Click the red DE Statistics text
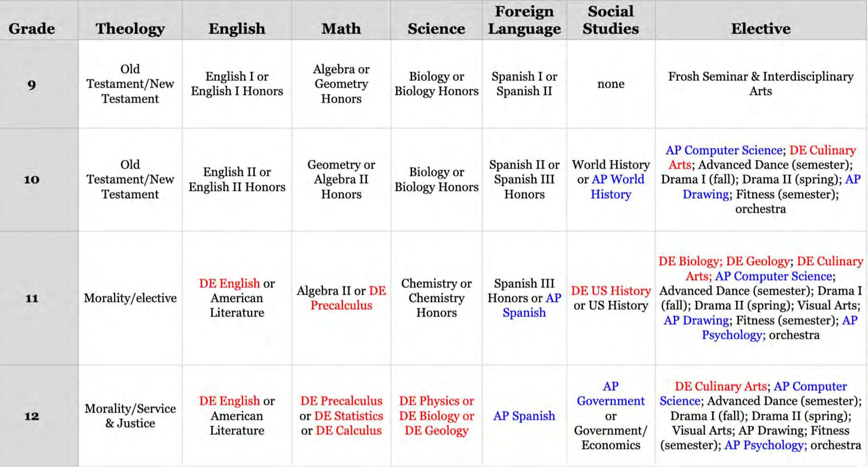 tap(348, 416)
